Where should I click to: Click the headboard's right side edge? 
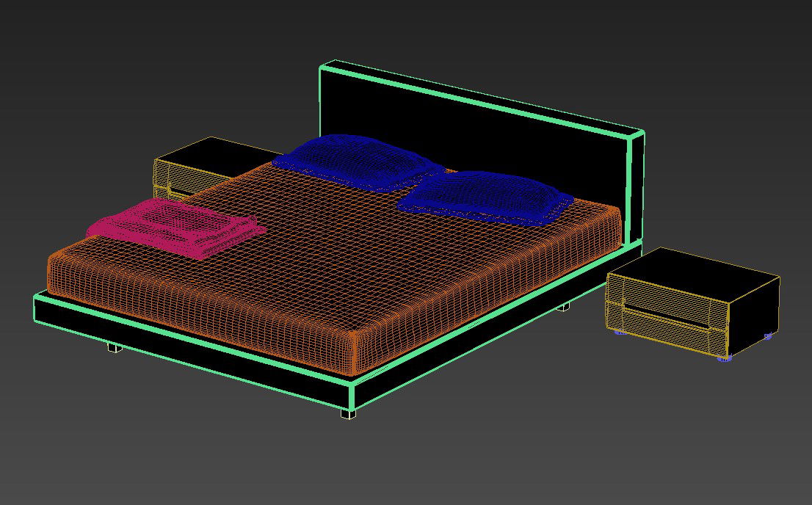point(636,187)
